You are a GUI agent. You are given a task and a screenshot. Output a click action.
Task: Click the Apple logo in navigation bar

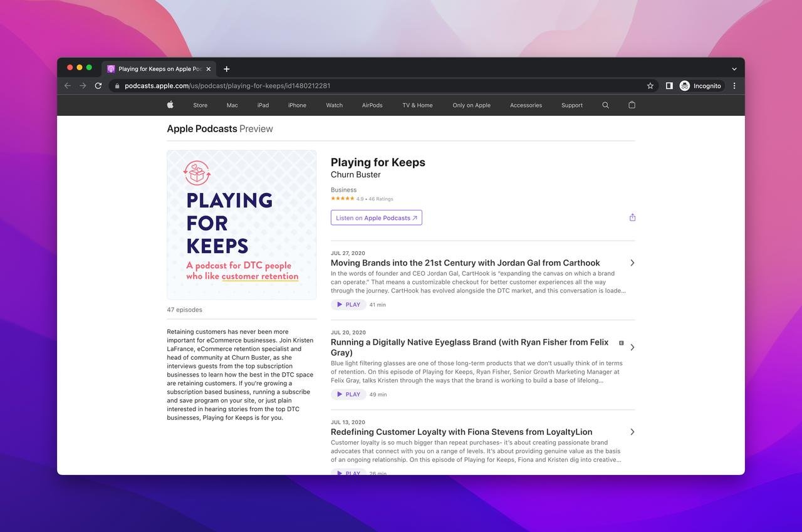[170, 105]
